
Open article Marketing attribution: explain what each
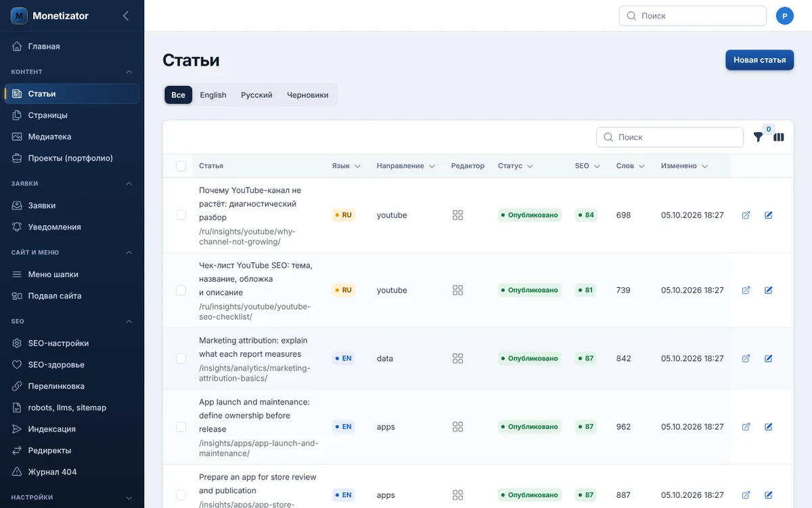pyautogui.click(x=254, y=347)
